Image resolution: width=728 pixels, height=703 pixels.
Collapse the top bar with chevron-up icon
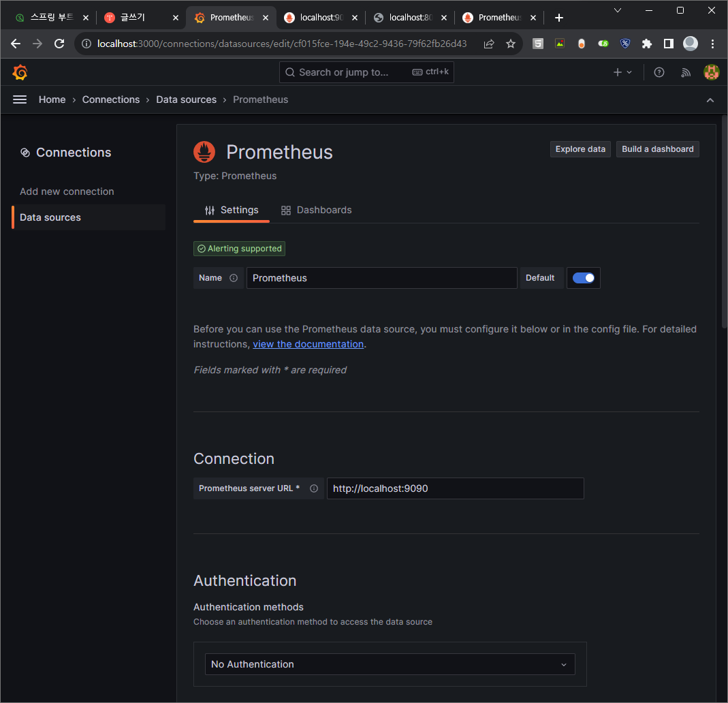click(710, 100)
